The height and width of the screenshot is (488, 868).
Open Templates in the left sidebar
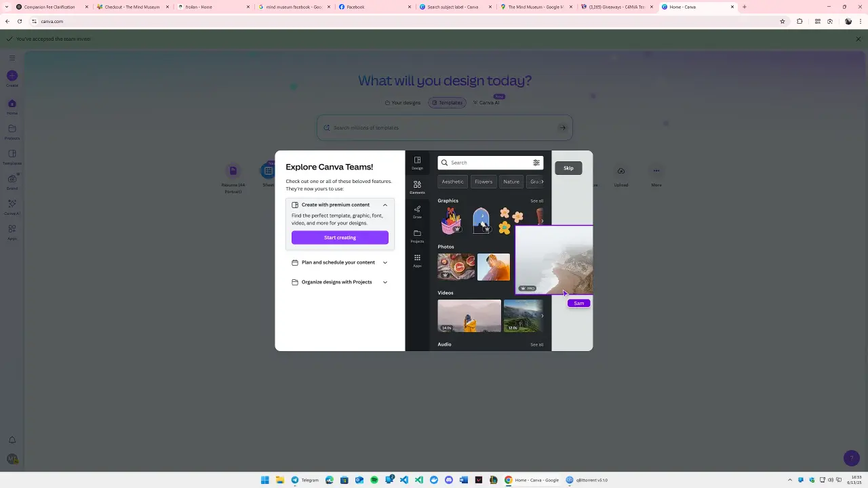[12, 157]
